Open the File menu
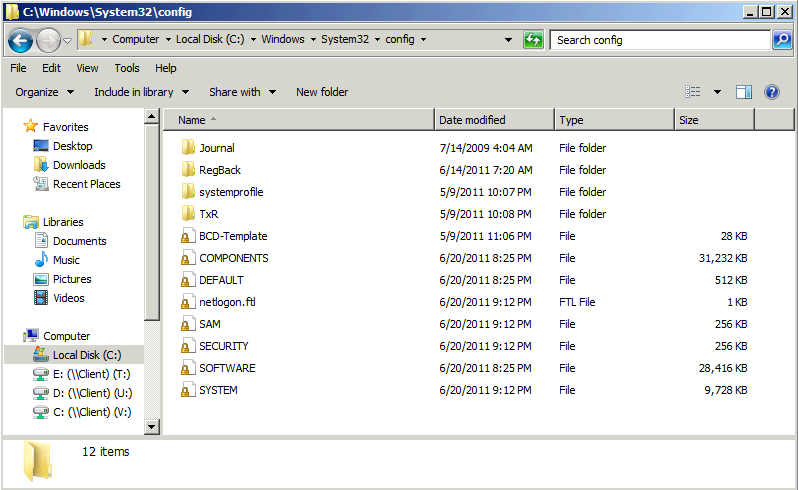 (18, 68)
